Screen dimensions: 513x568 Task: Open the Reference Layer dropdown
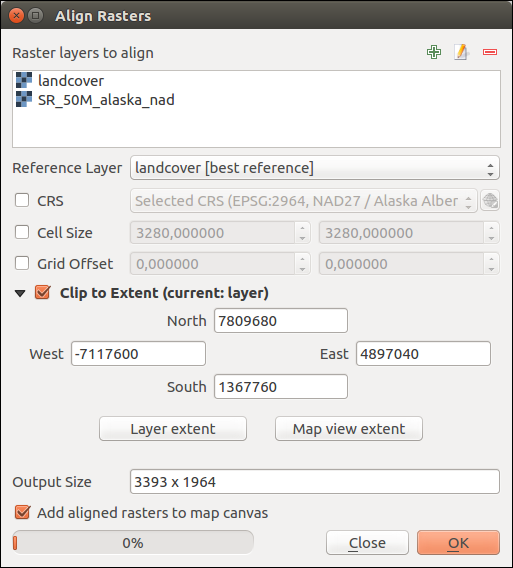click(315, 168)
